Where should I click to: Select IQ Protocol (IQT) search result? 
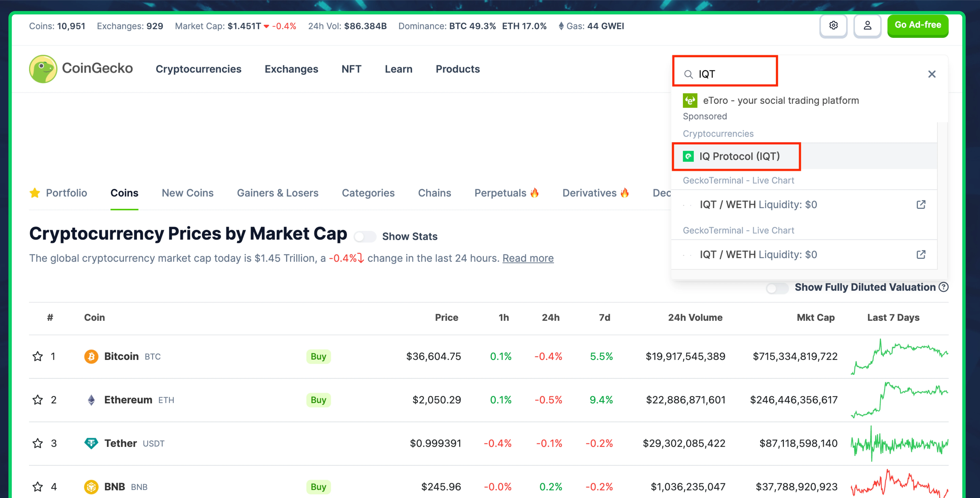pos(804,156)
